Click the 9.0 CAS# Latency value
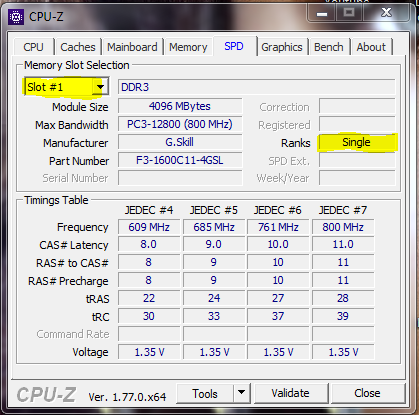The image size is (419, 415). 214,244
